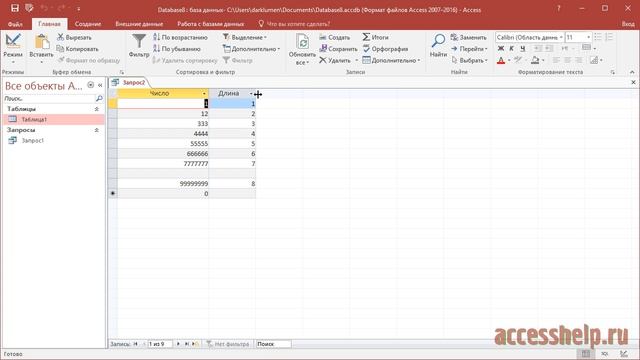Open Дополнительно filter options dropdown
The image size is (640, 360).
click(x=251, y=49)
